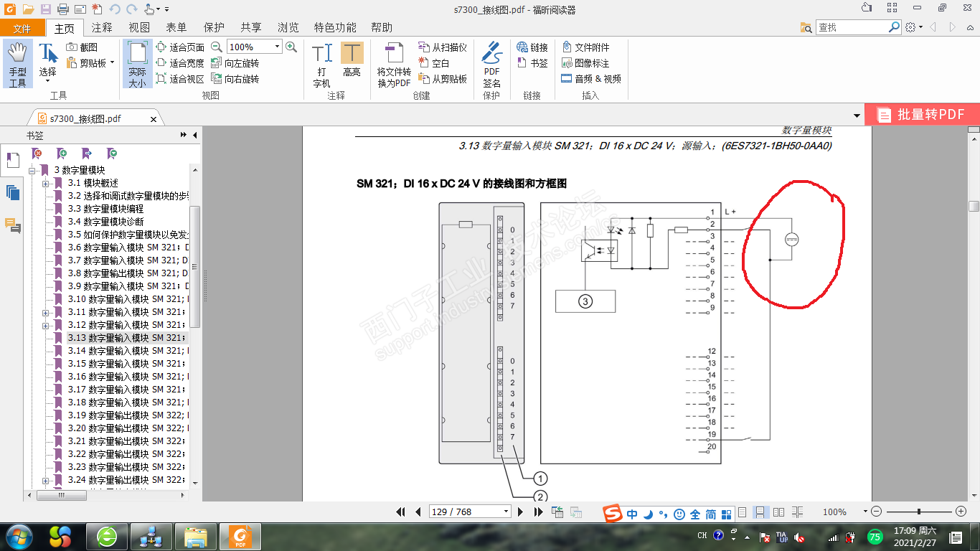The height and width of the screenshot is (551, 980).
Task: Click the Open file icon in quick access toolbar
Action: (28, 9)
